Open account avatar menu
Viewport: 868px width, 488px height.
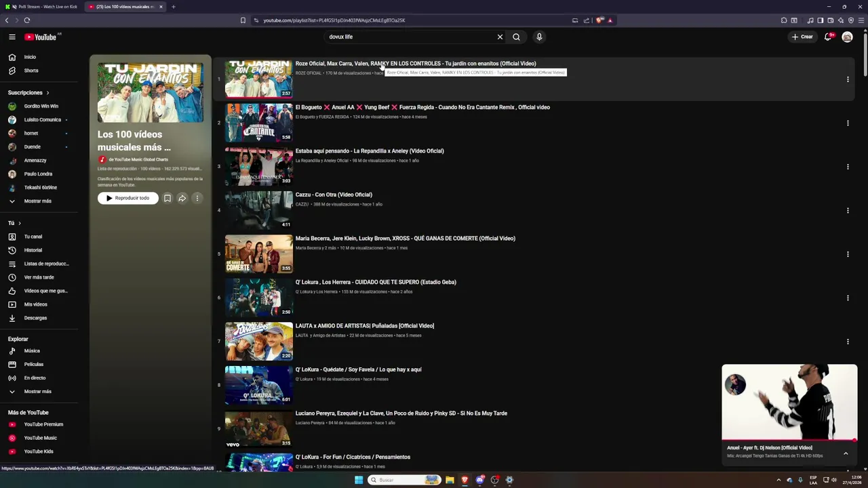847,37
